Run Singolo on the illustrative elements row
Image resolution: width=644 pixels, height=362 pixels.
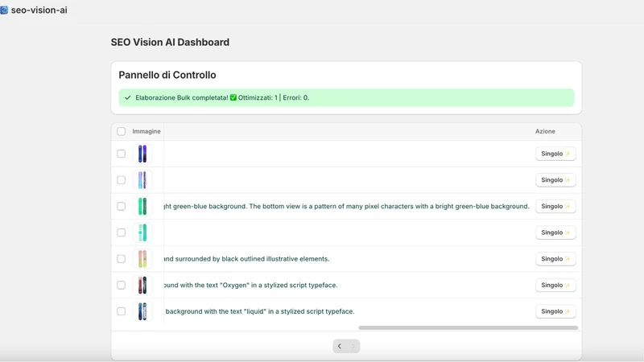(x=555, y=258)
